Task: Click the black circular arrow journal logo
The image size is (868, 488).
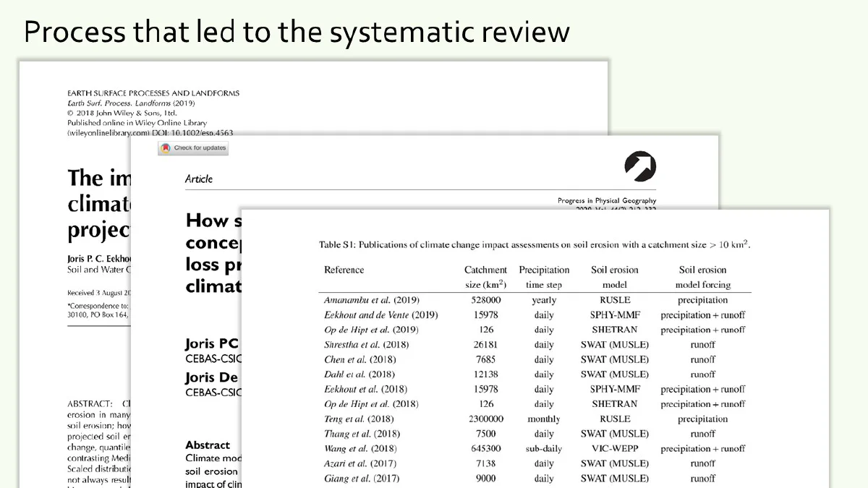Action: coord(640,167)
